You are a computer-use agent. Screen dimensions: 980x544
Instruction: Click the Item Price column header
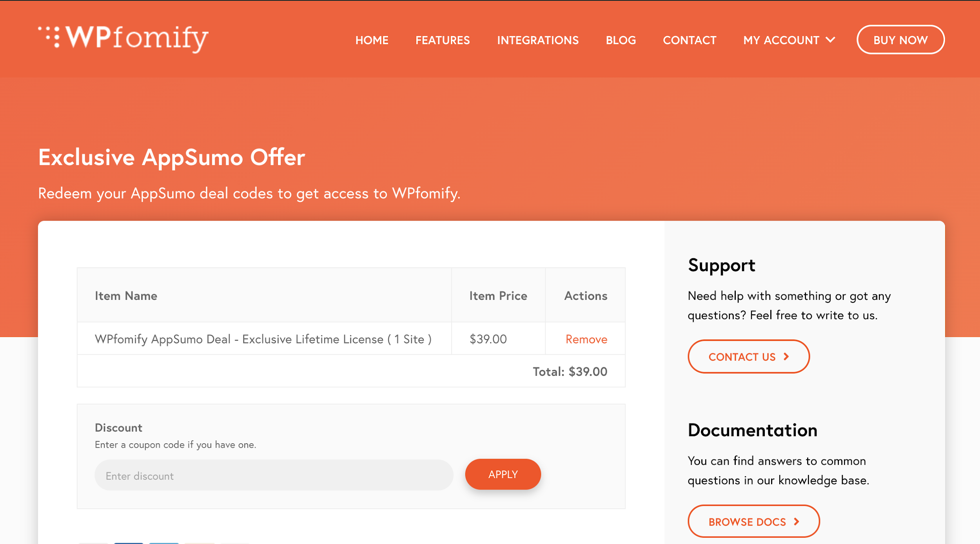click(x=498, y=296)
